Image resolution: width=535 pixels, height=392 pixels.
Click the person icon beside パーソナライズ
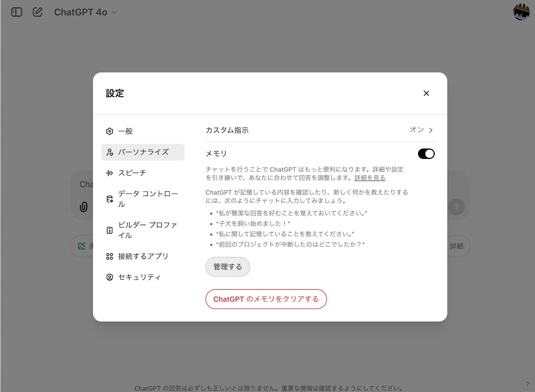[x=110, y=152]
